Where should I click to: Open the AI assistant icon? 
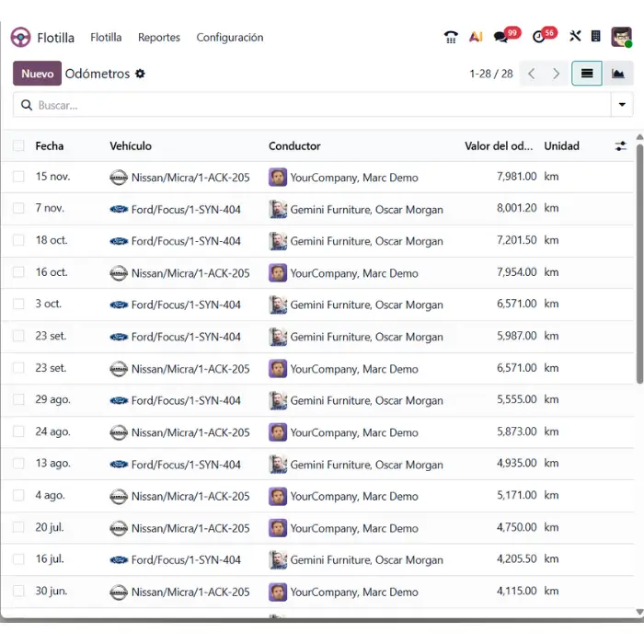click(x=476, y=38)
